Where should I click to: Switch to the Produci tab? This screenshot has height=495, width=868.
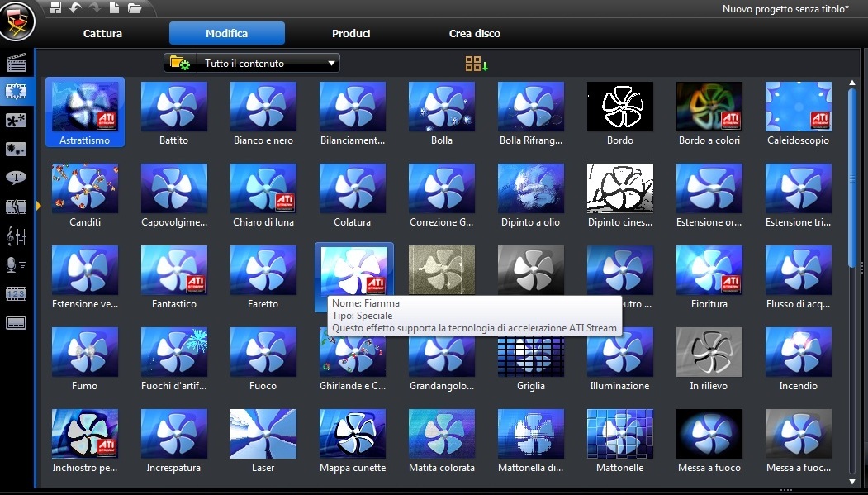(x=351, y=34)
